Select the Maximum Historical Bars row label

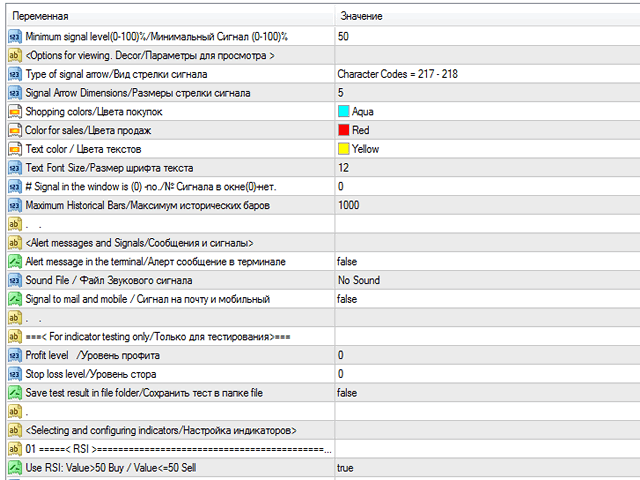click(x=148, y=205)
